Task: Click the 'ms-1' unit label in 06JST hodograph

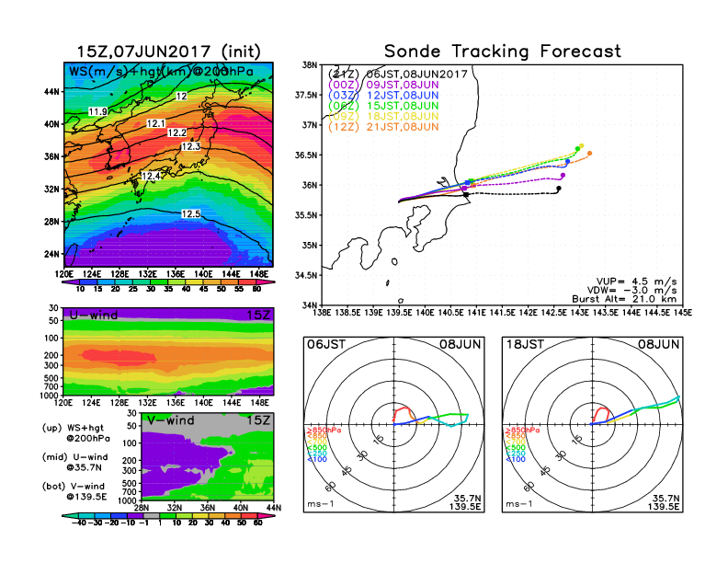Action: click(321, 504)
